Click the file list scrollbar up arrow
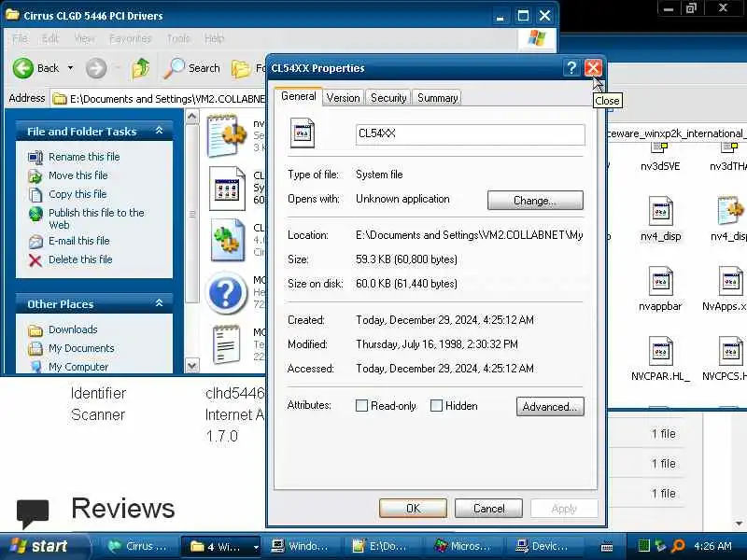747x560 pixels. (x=192, y=117)
